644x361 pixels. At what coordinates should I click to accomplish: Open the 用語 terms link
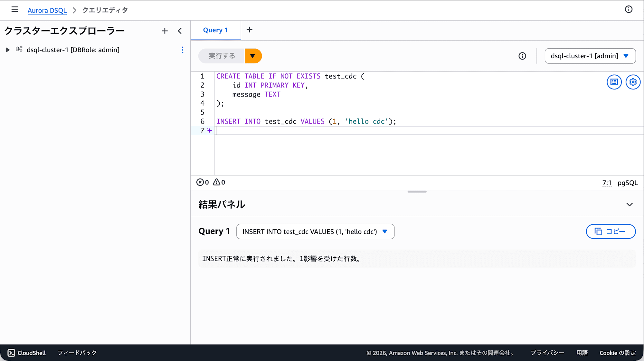(x=582, y=353)
